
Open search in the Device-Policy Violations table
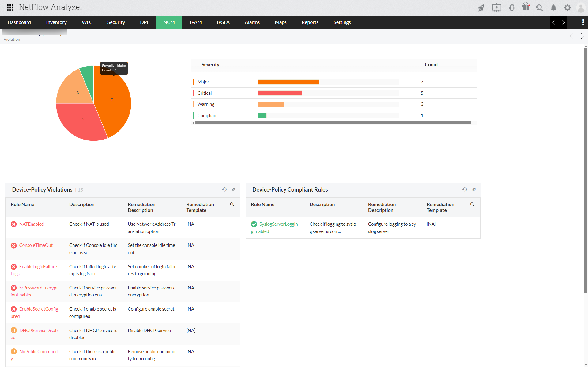(232, 204)
